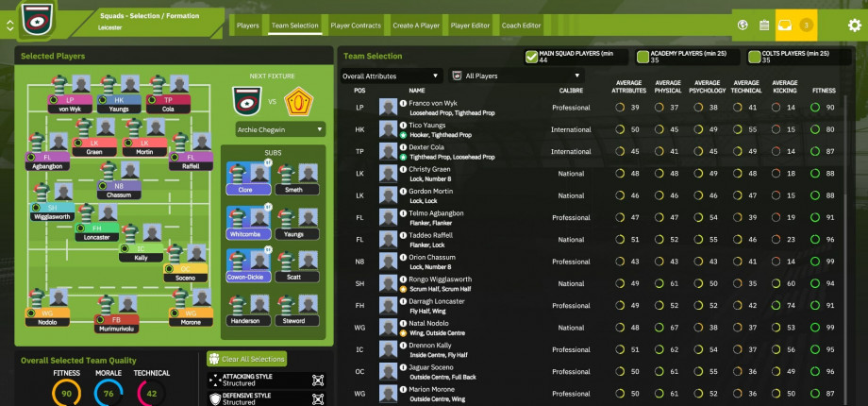Open the Player Contracts tab
868x406 pixels.
click(x=356, y=25)
